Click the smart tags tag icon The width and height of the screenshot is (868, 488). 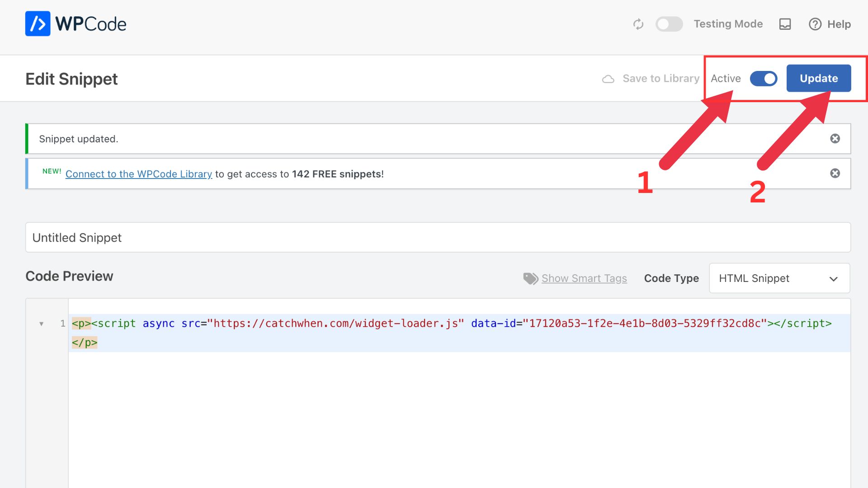pos(531,278)
